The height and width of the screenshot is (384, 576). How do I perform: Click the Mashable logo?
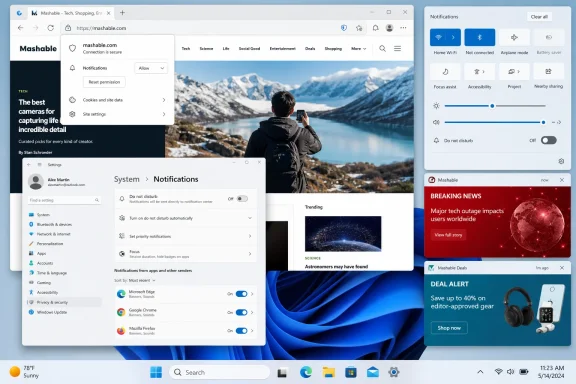coord(38,49)
